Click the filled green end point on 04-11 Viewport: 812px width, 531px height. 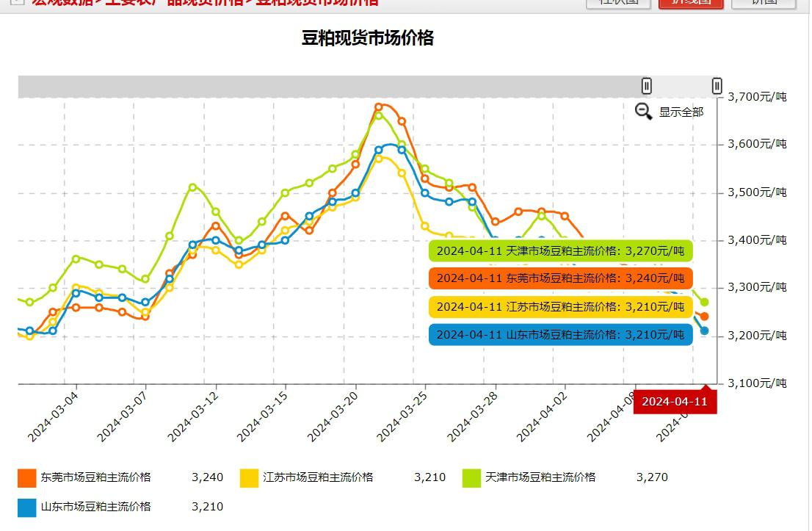coord(704,302)
